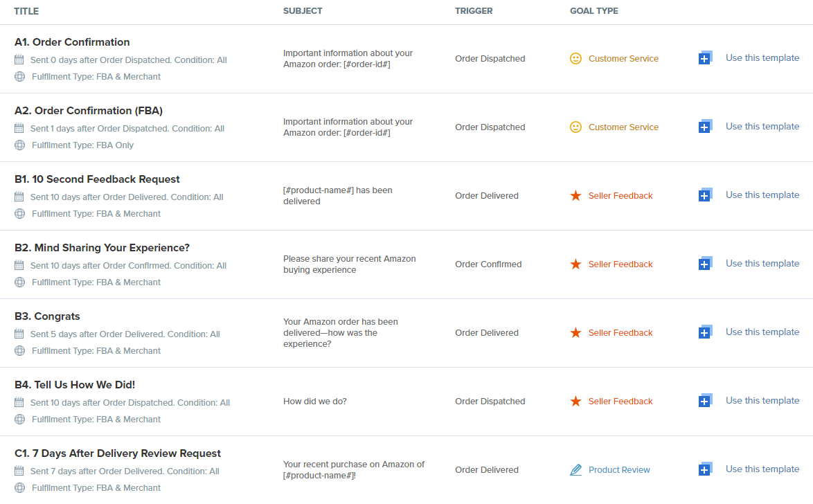Click the star icon for B1 Seller Feedback
The height and width of the screenshot is (504, 813).
point(575,195)
